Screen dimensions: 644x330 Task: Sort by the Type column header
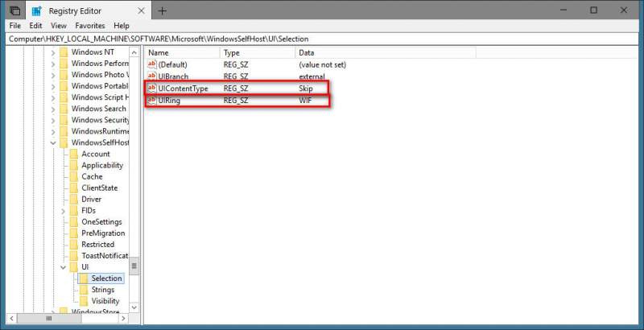258,53
